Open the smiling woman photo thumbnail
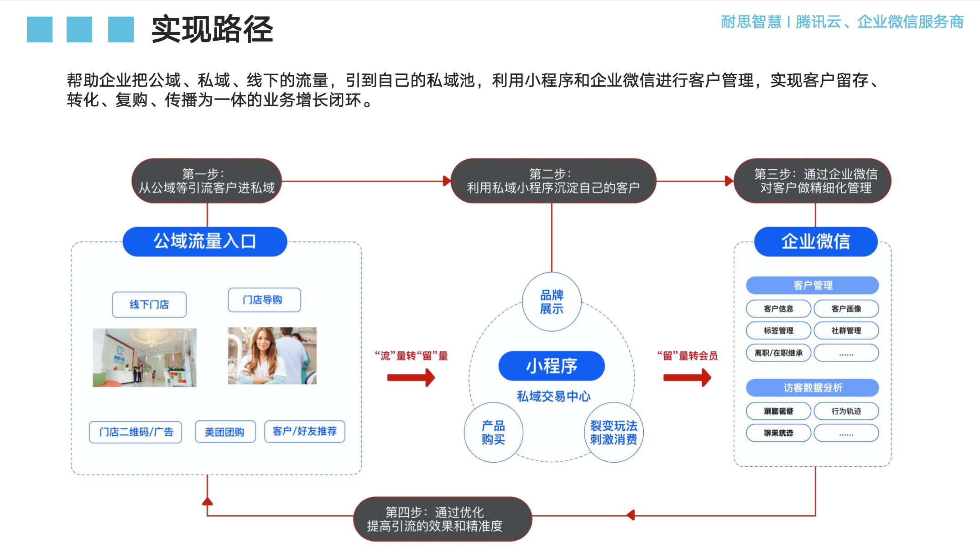980x553 pixels. 272,355
